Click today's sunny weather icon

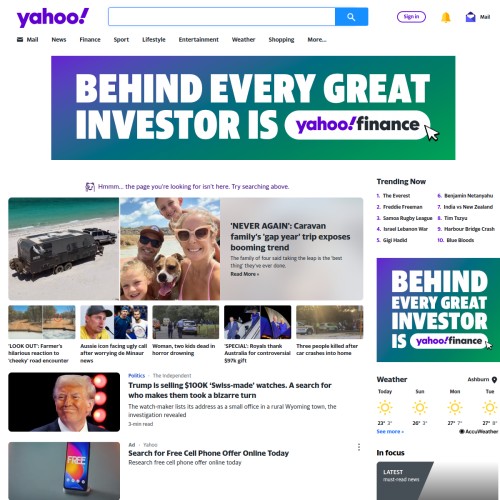click(385, 407)
